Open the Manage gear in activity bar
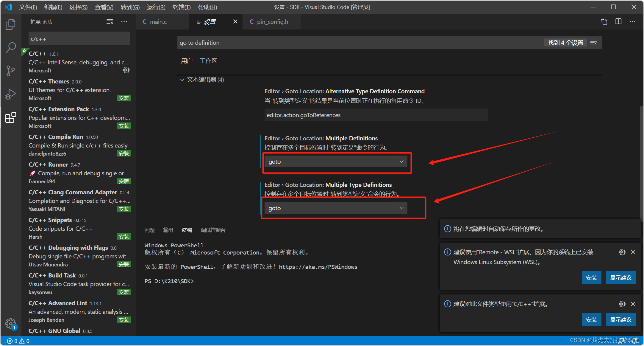Viewport: 644px width, 346px height. pyautogui.click(x=11, y=323)
